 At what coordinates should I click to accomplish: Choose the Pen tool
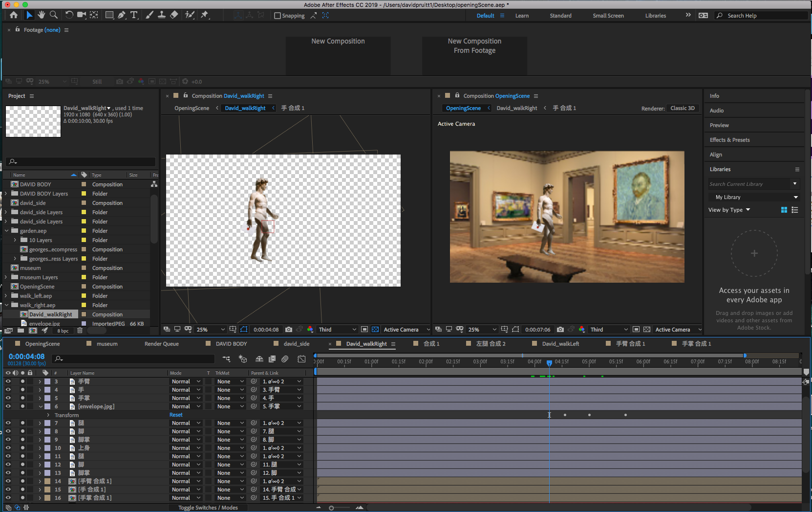click(122, 15)
